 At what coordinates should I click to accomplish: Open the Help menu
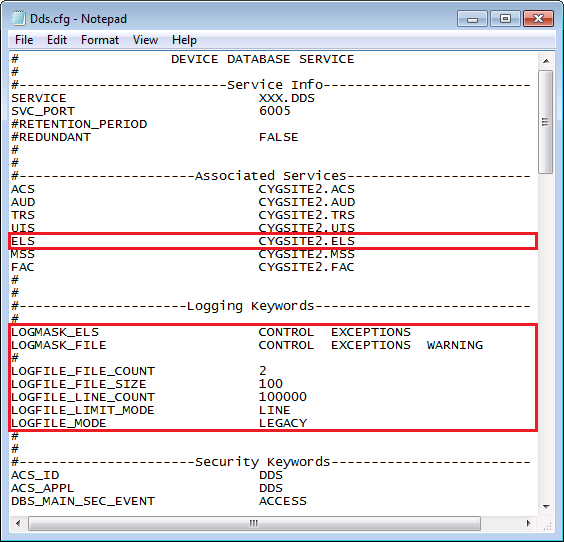click(184, 40)
